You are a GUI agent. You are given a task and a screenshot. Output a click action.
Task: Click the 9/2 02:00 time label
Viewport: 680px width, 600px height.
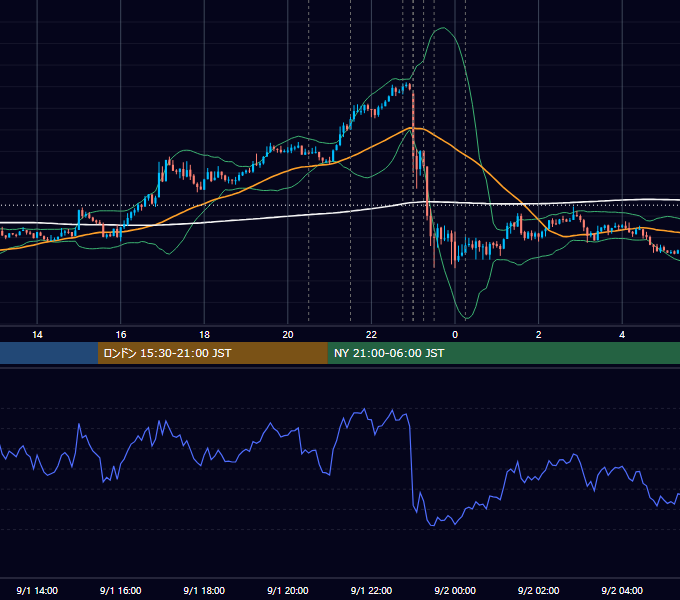click(x=539, y=590)
